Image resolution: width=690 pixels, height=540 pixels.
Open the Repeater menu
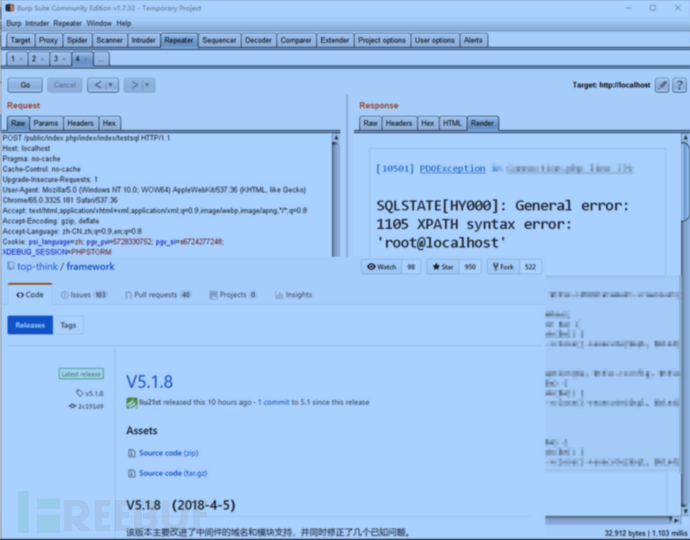[67, 23]
